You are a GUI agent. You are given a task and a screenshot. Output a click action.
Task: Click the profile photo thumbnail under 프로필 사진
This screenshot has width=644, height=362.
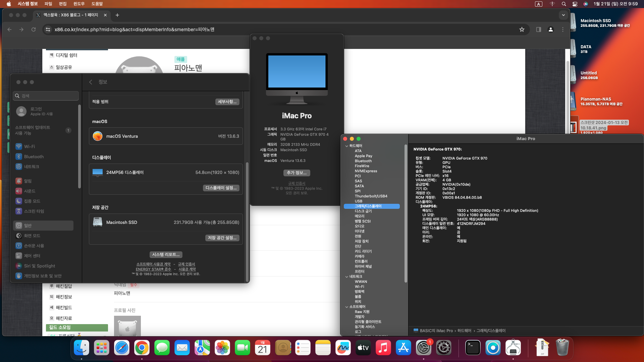127,326
